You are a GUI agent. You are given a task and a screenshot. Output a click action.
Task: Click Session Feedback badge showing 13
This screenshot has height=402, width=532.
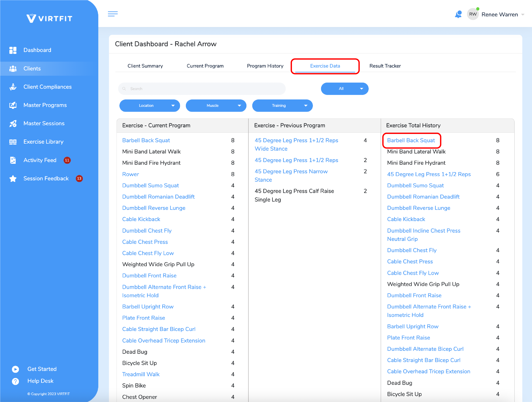(79, 179)
